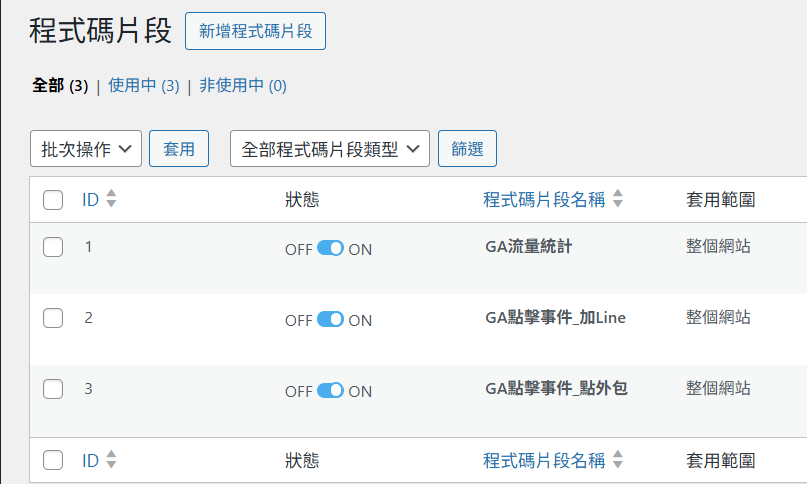Tick the checkbox for snippet ID 2
The width and height of the screenshot is (807, 484).
(x=54, y=318)
